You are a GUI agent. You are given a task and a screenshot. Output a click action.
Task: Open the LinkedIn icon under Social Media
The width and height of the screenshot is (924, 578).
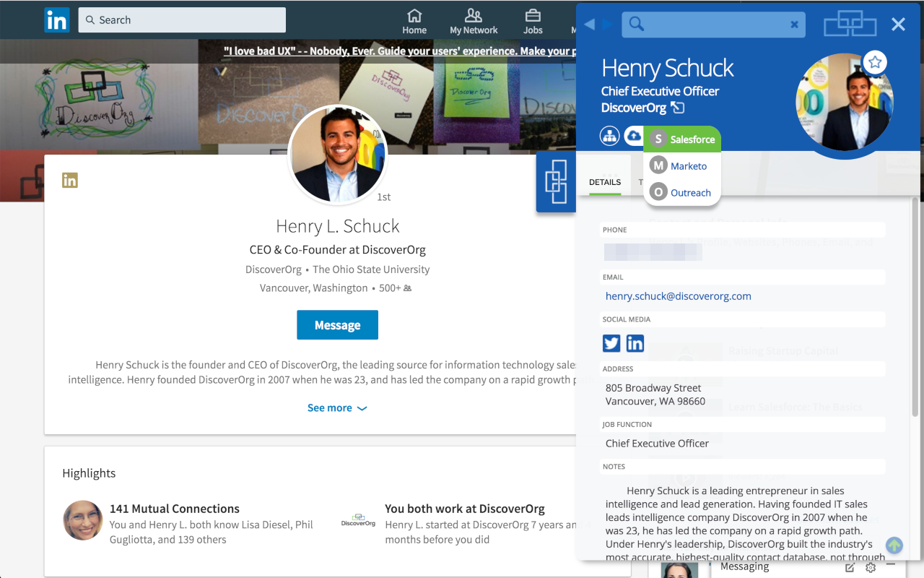[635, 343]
